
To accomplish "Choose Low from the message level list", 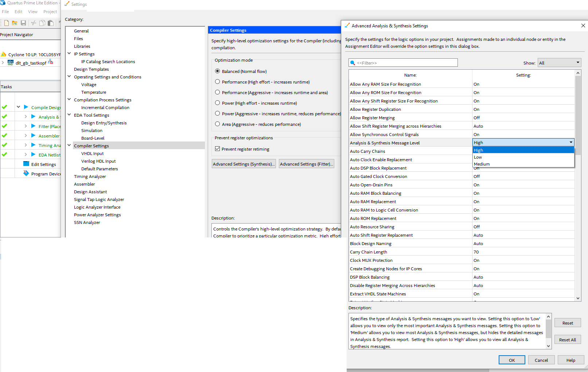I will point(523,157).
